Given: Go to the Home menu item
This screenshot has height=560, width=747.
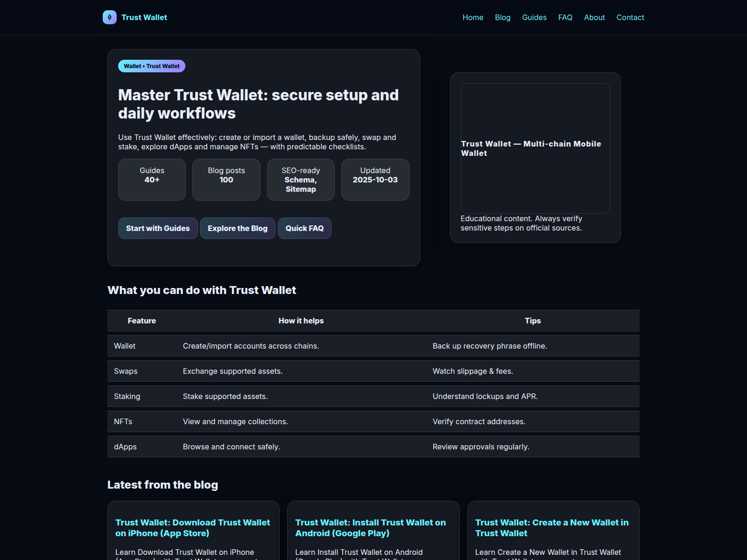Looking at the screenshot, I should click(x=473, y=17).
